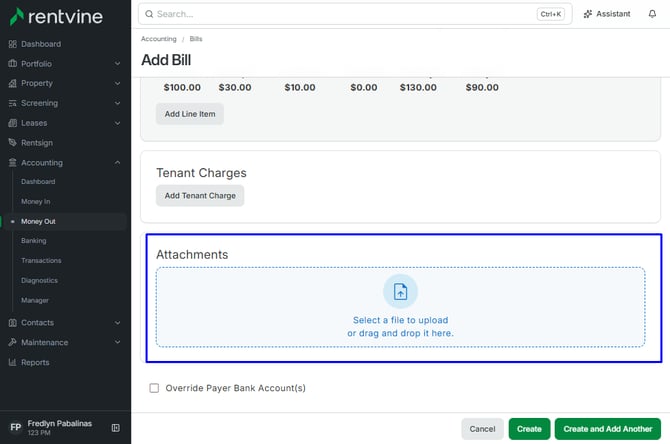670x444 pixels.
Task: Open Rentsign in sidebar
Action: pyautogui.click(x=37, y=143)
